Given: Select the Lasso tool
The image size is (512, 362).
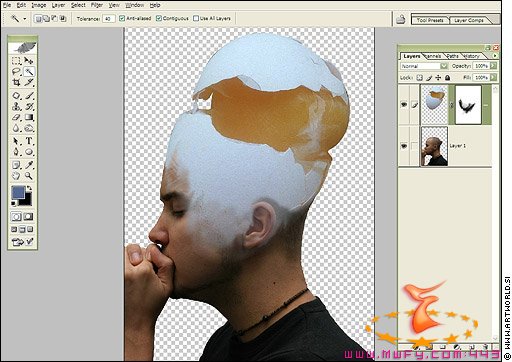Looking at the screenshot, I should click(x=16, y=71).
